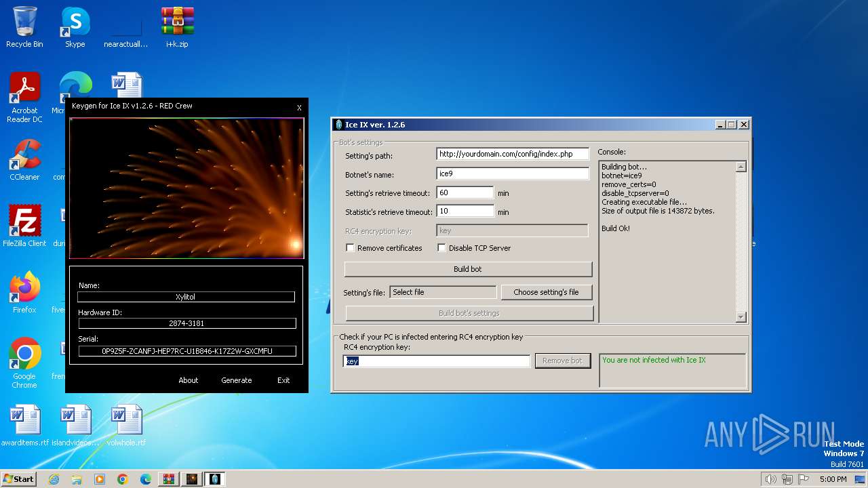
Task: Open Acrobat Reader DC desktop icon
Action: pos(24,98)
